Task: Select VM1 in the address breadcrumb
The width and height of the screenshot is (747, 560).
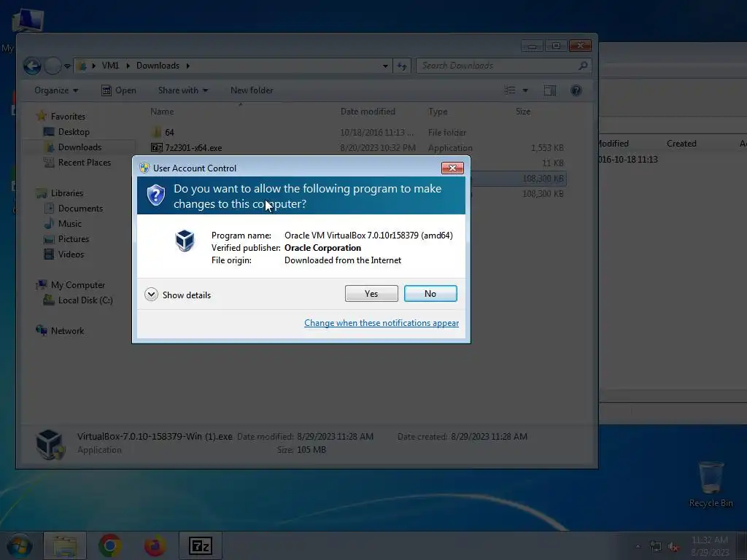Action: [x=110, y=65]
